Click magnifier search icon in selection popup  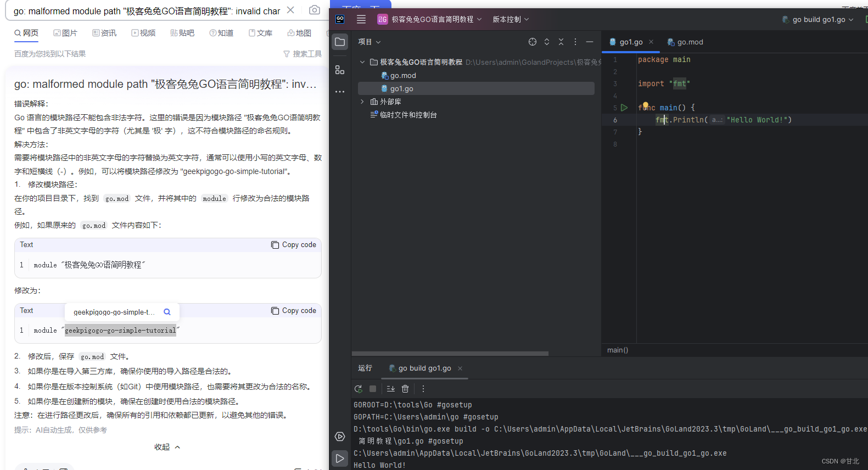(167, 312)
